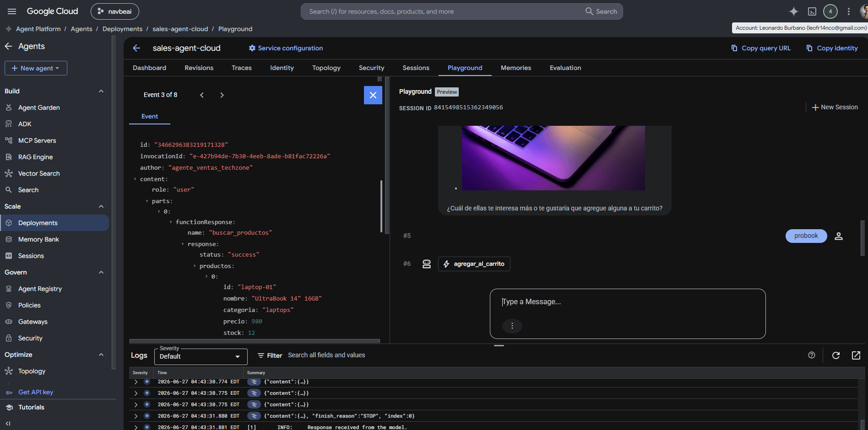The width and height of the screenshot is (868, 430).
Task: Open notifications badge showing 4
Action: click(830, 11)
